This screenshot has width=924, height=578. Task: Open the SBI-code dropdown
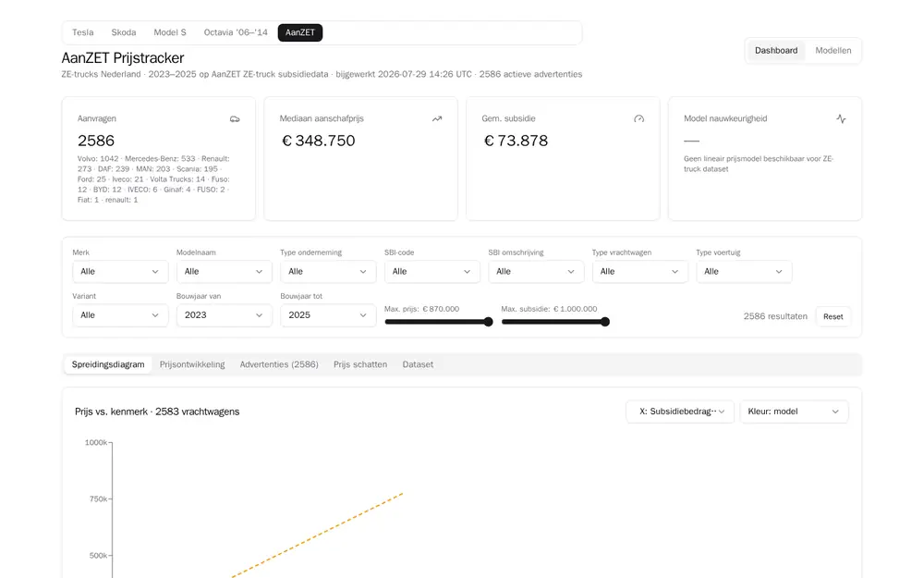(x=432, y=271)
